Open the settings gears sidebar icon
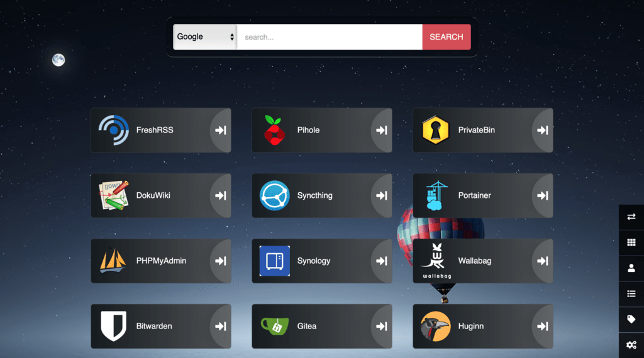Screen dimensions: 644x358 (631, 345)
